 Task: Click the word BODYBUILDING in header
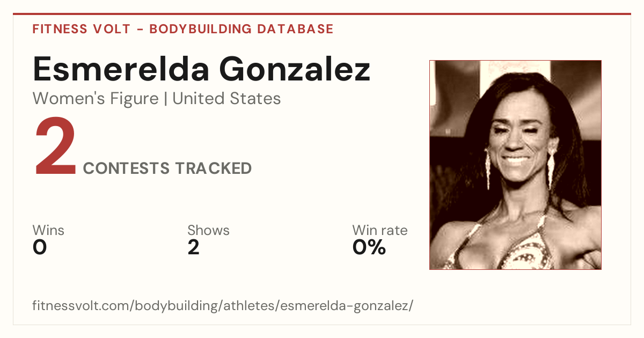(200, 29)
